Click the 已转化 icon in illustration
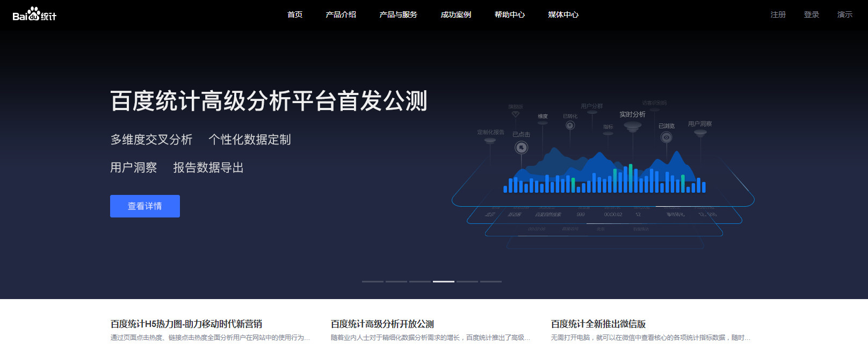The width and height of the screenshot is (868, 356). pyautogui.click(x=570, y=125)
